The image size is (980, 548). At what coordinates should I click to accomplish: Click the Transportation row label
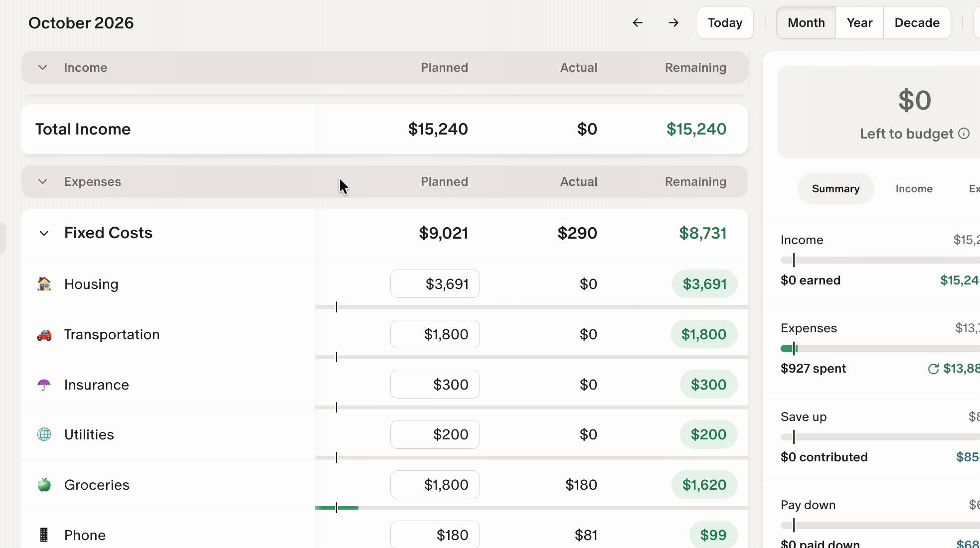[x=112, y=334]
